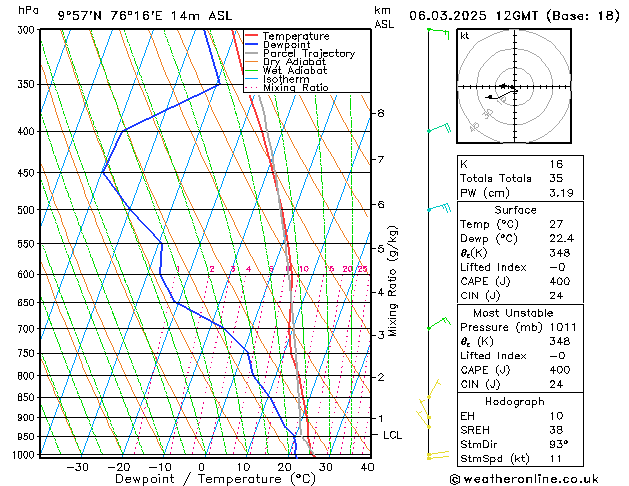Click the wind barb at 400 hPa
Screen dimensions: 629x486
pyautogui.click(x=439, y=129)
